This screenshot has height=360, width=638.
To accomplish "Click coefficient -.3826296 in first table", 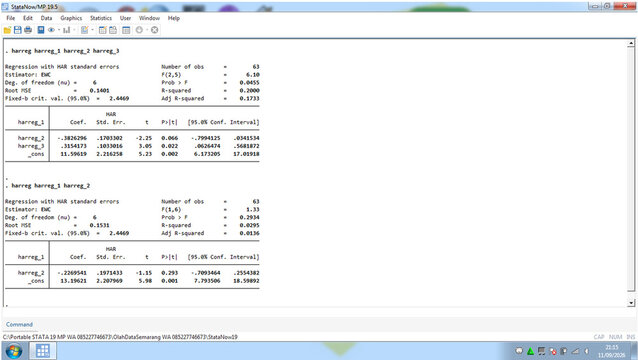I will tap(72, 138).
